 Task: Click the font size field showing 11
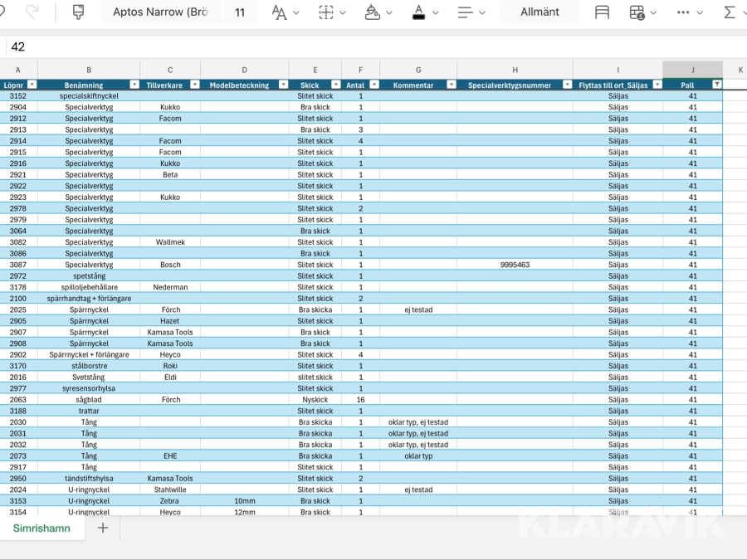click(240, 12)
